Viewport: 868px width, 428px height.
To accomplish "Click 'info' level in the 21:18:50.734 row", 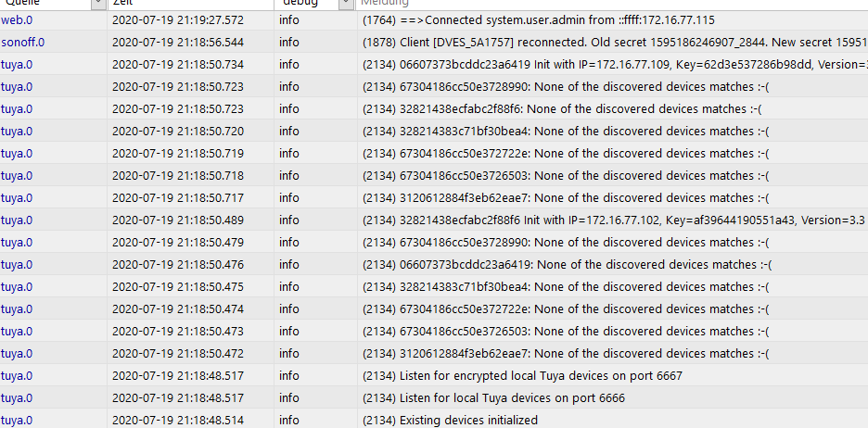I will (289, 65).
